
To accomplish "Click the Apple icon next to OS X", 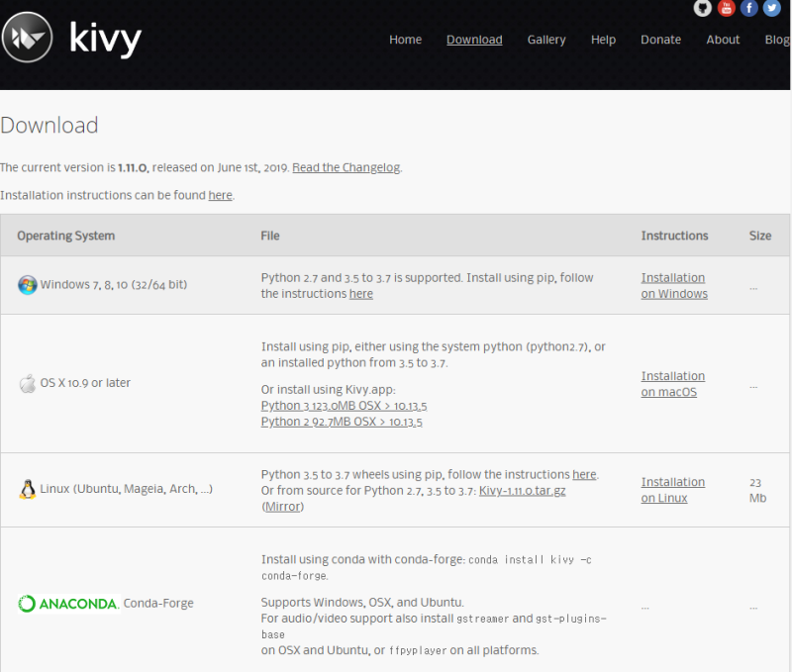I will point(28,383).
